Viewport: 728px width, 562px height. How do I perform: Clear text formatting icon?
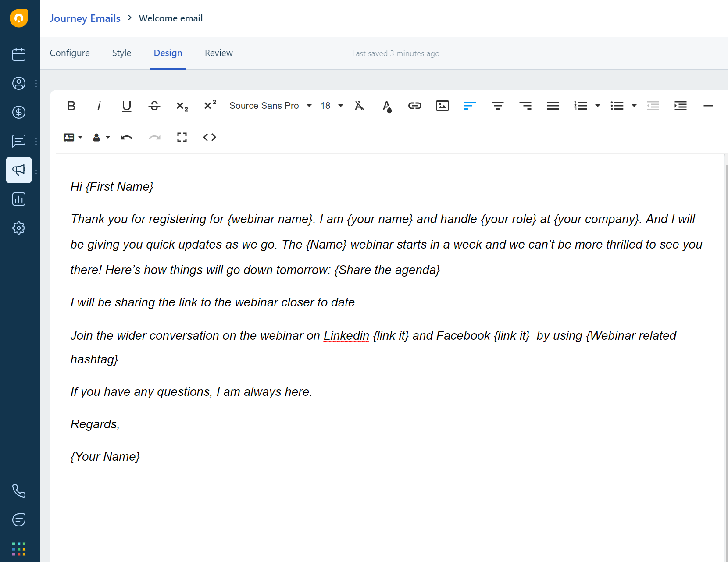pos(359,106)
